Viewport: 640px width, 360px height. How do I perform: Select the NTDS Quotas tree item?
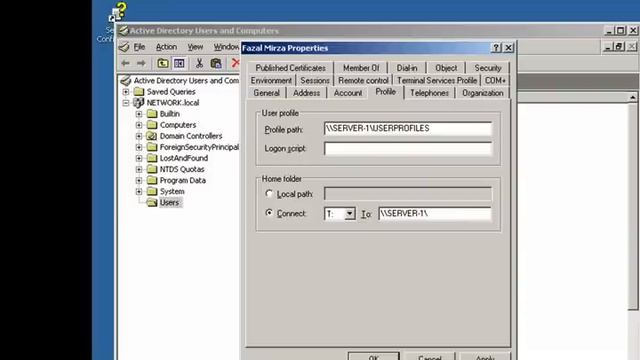point(182,169)
